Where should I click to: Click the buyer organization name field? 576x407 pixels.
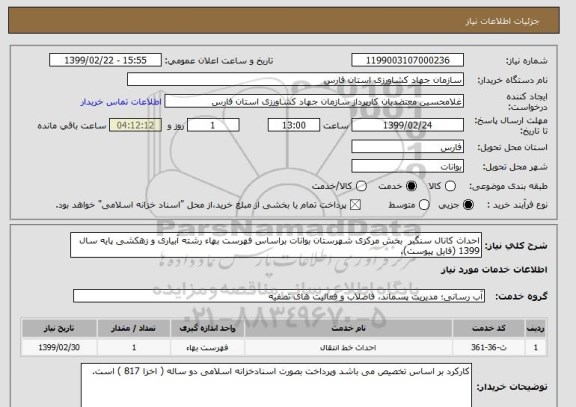point(295,80)
